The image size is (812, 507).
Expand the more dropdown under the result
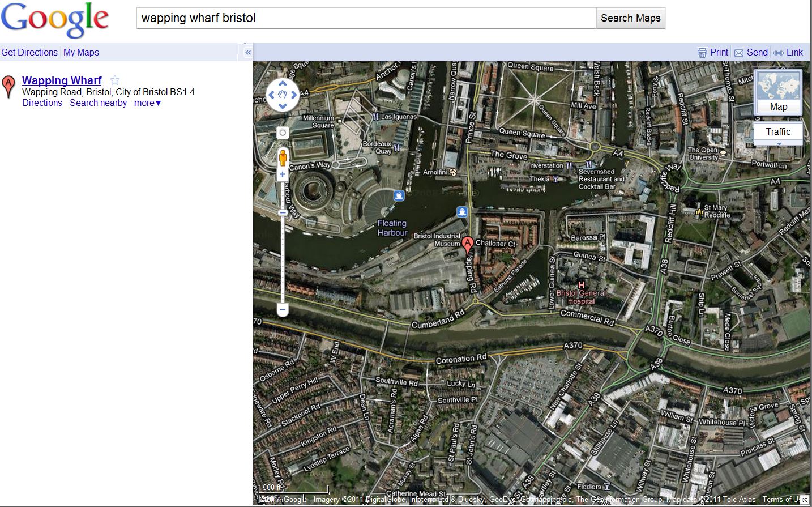click(147, 103)
